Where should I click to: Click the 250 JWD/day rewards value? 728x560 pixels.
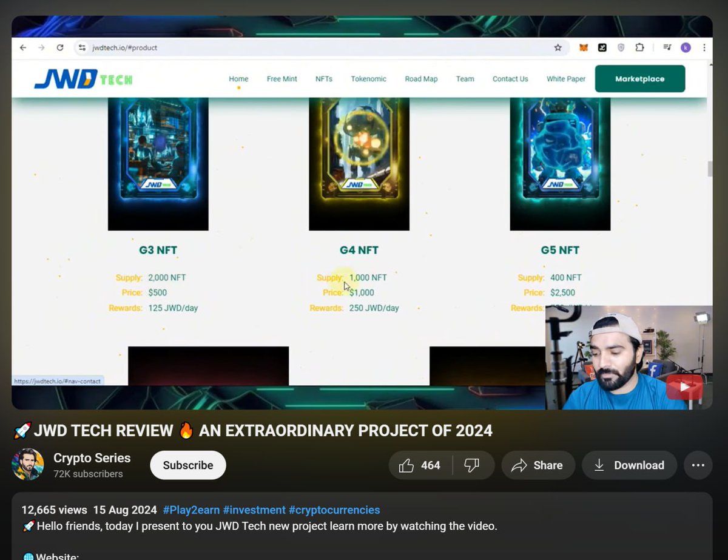(374, 308)
